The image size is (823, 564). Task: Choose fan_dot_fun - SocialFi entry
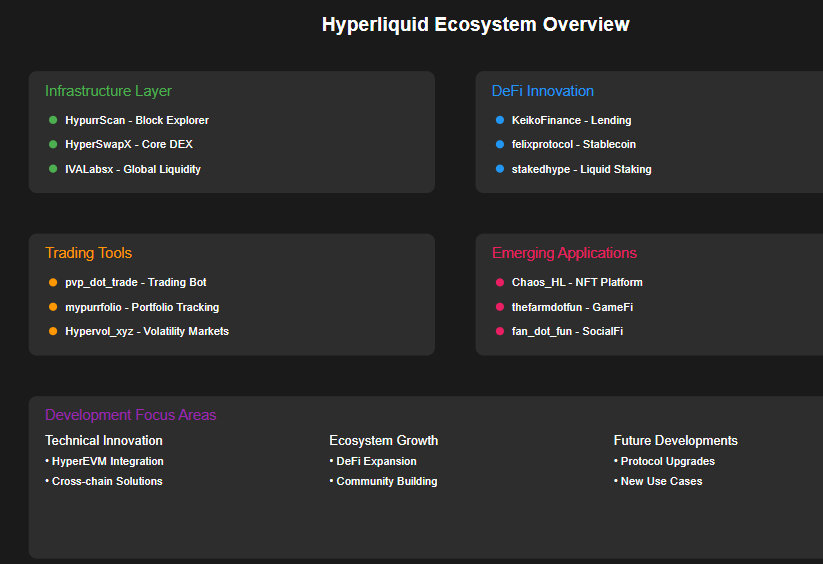tap(567, 331)
